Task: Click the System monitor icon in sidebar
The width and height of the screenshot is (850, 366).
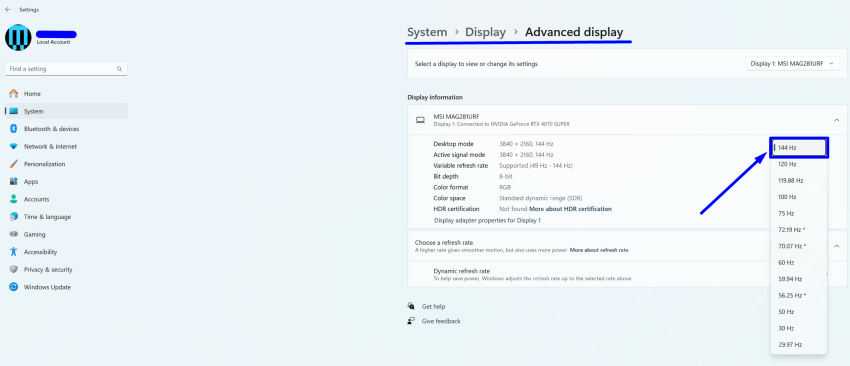Action: click(14, 111)
